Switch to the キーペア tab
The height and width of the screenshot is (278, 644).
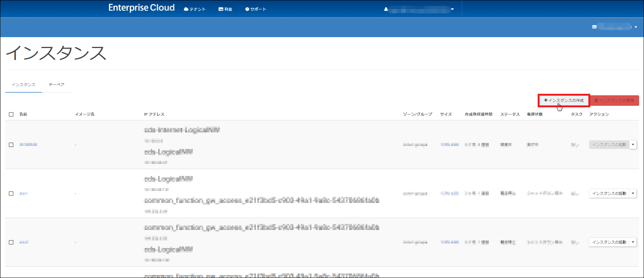pos(56,85)
